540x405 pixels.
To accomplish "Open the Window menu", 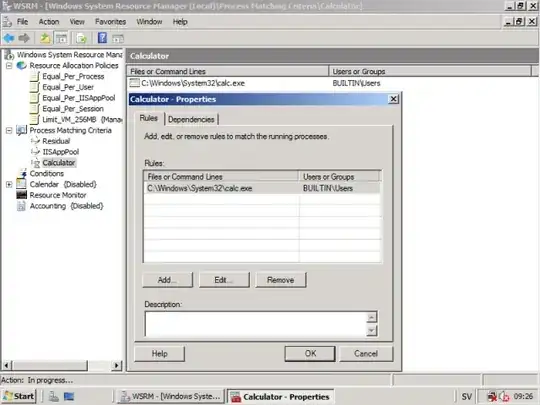I will 149,22.
